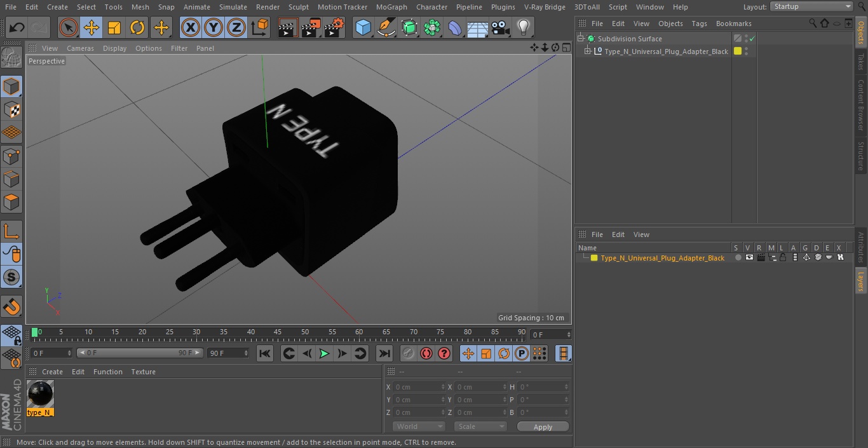Activate the Rotate tool
The height and width of the screenshot is (448, 868).
[137, 27]
